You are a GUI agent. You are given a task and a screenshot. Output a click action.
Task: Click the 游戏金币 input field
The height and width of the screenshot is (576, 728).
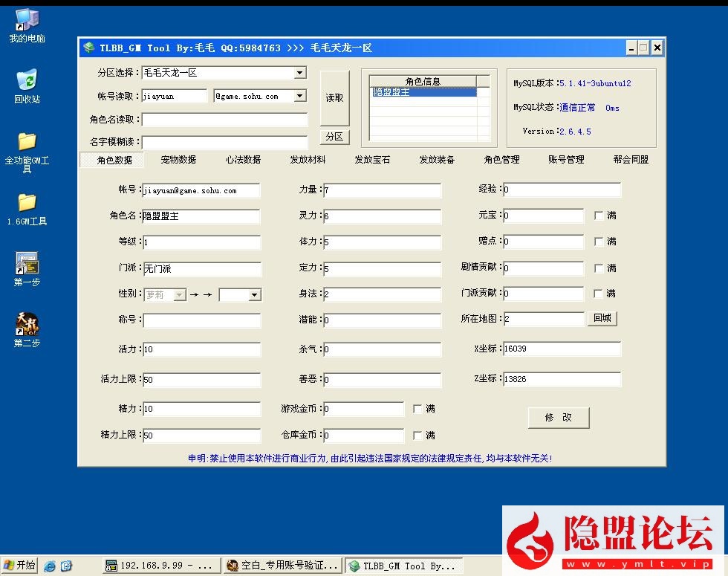364,409
